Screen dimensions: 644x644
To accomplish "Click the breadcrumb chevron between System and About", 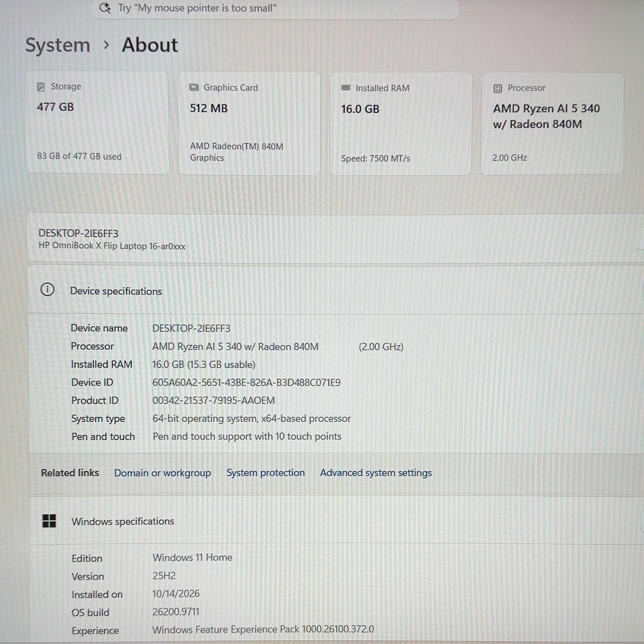I will [106, 45].
